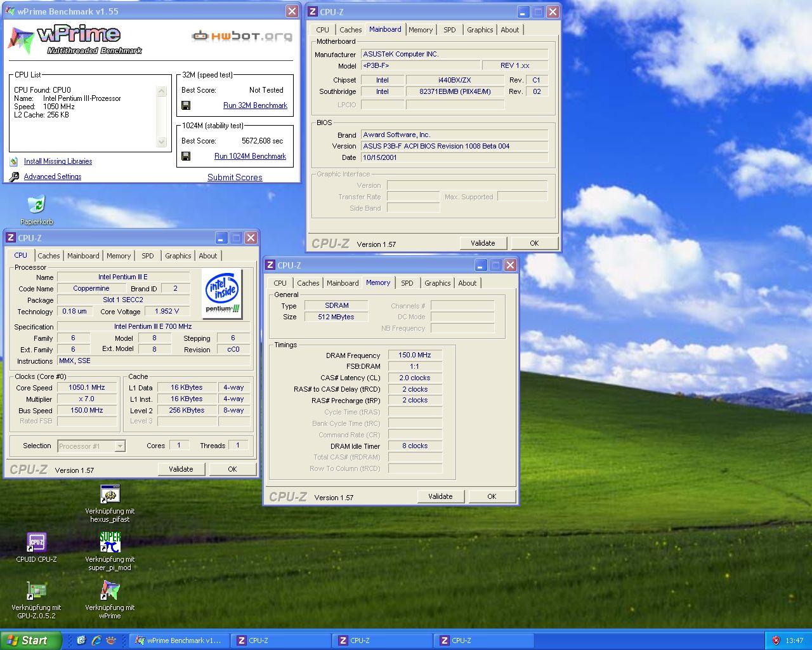This screenshot has width=812, height=650.
Task: Click the first quick launch icon next to Start
Action: click(81, 640)
